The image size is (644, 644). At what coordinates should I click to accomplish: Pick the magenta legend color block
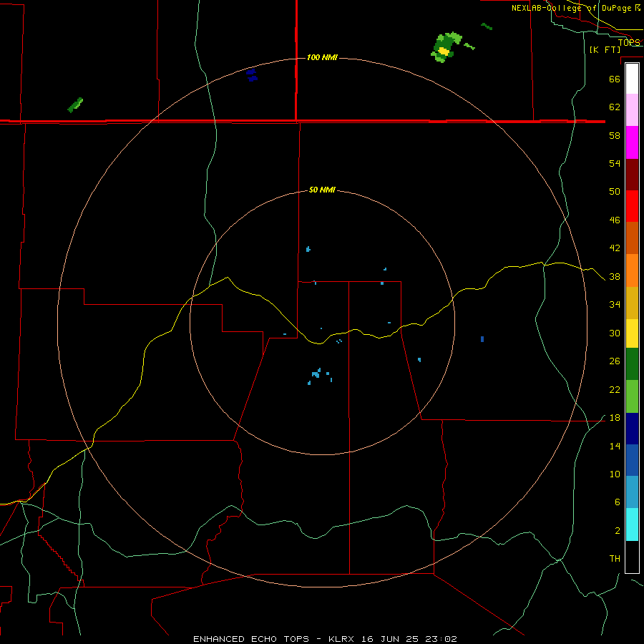pos(632,142)
